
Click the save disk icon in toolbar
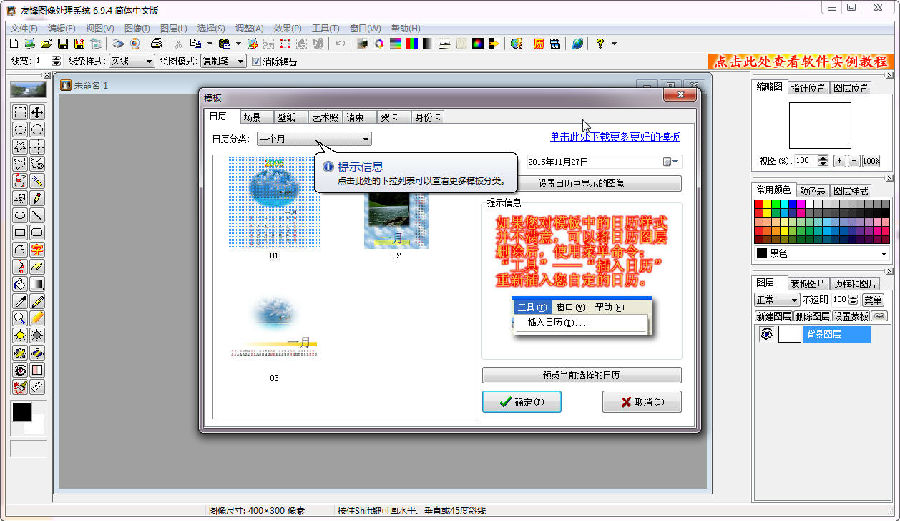pyautogui.click(x=63, y=44)
